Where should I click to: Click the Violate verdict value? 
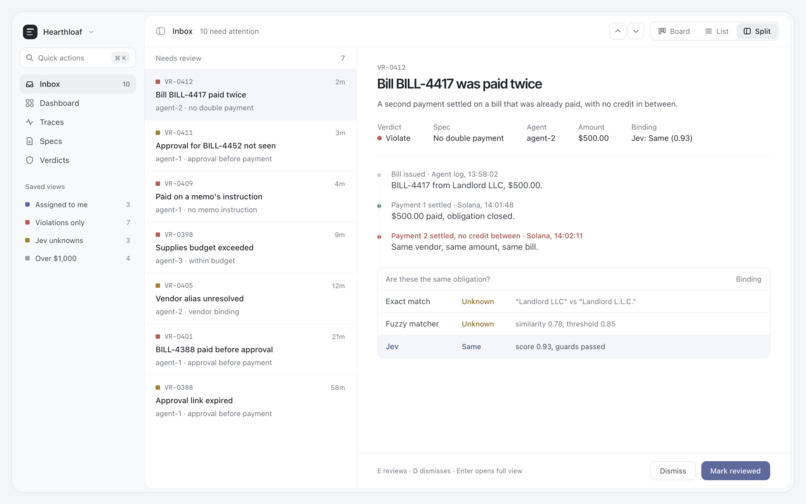394,138
